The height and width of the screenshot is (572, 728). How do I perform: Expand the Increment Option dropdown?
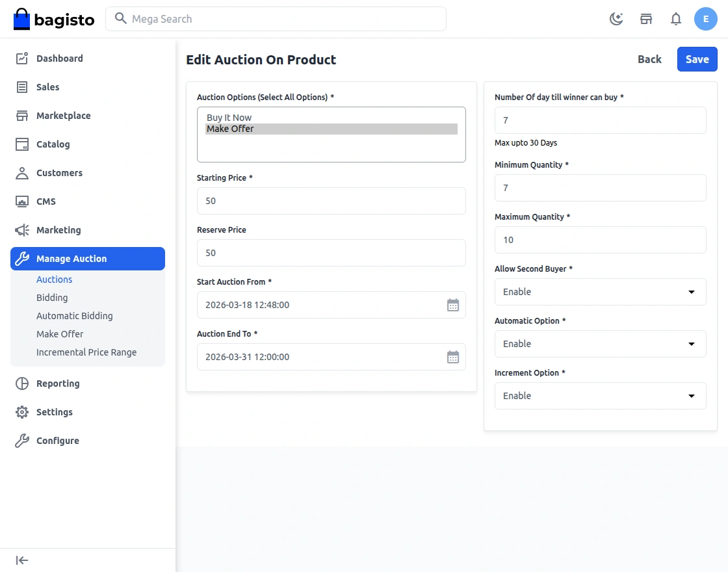tap(600, 396)
